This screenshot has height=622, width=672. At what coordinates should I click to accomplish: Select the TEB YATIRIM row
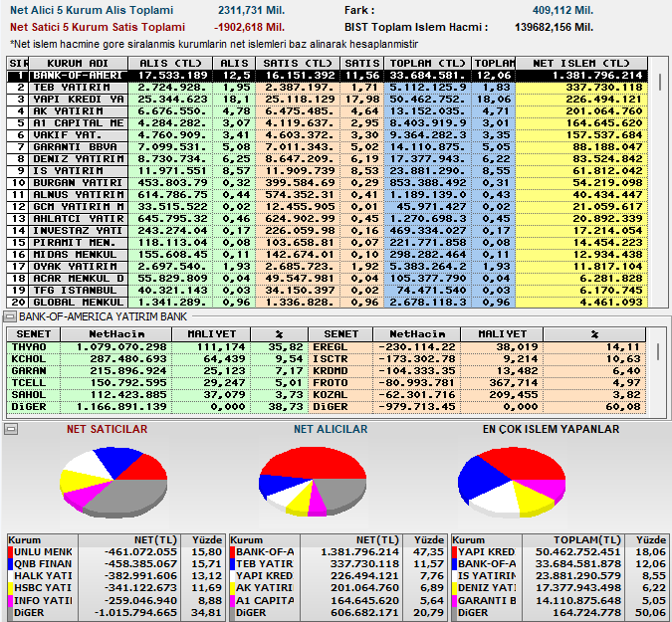(327, 88)
